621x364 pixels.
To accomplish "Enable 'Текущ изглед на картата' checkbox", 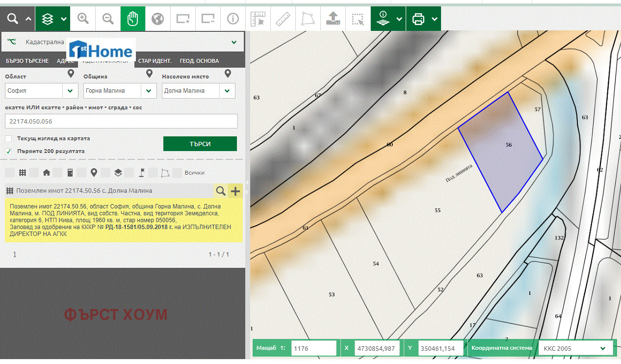I will click(8, 139).
